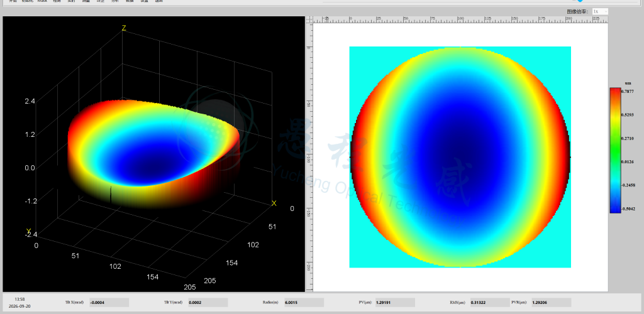Click the -0.2458 color scale label
Image resolution: width=644 pixels, height=314 pixels.
pyautogui.click(x=628, y=185)
